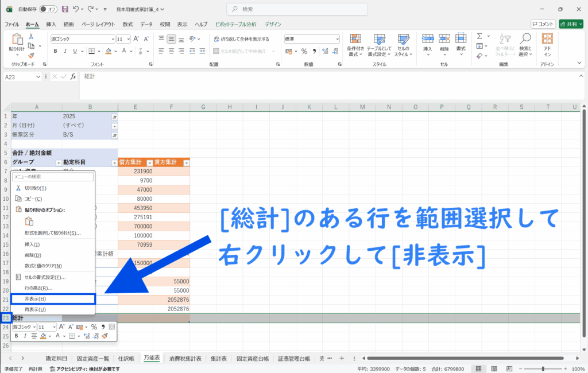The image size is (588, 373).
Task: Open Conditional Formatting in the Styles group
Action: 355,44
